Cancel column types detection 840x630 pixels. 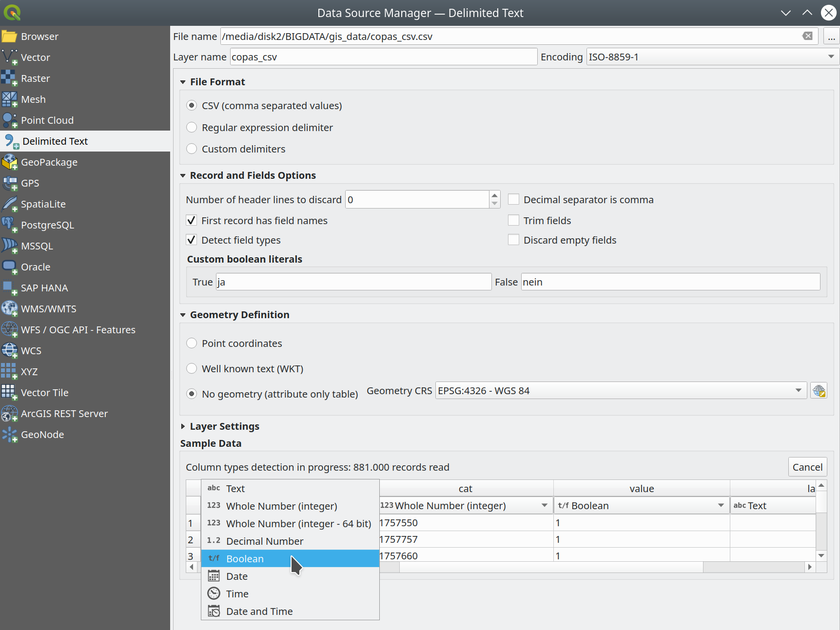pos(807,467)
